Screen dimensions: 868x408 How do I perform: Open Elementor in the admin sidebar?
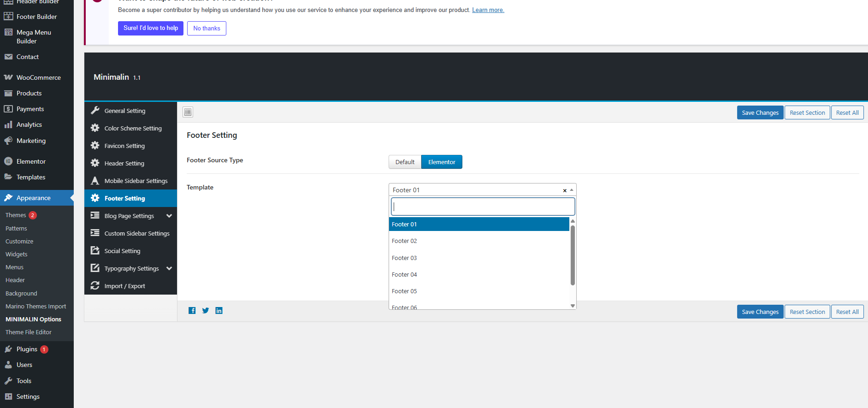tap(31, 161)
